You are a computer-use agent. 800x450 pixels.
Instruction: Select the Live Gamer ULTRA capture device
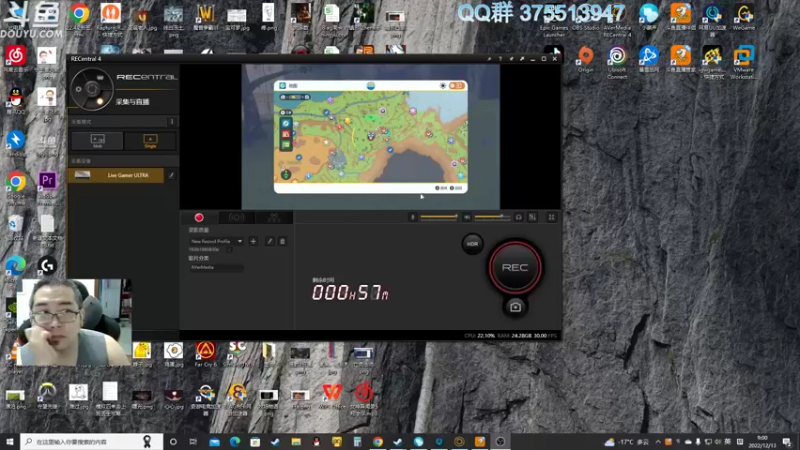(x=116, y=175)
